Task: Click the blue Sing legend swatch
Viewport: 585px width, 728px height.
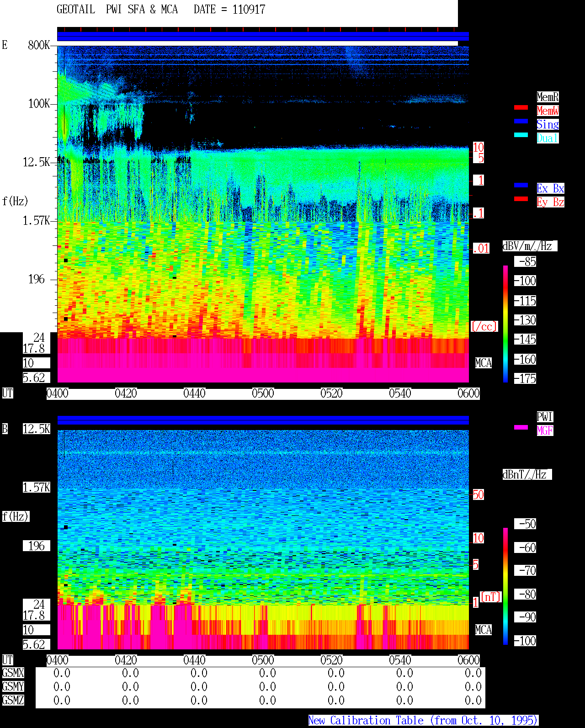Action: click(x=521, y=121)
